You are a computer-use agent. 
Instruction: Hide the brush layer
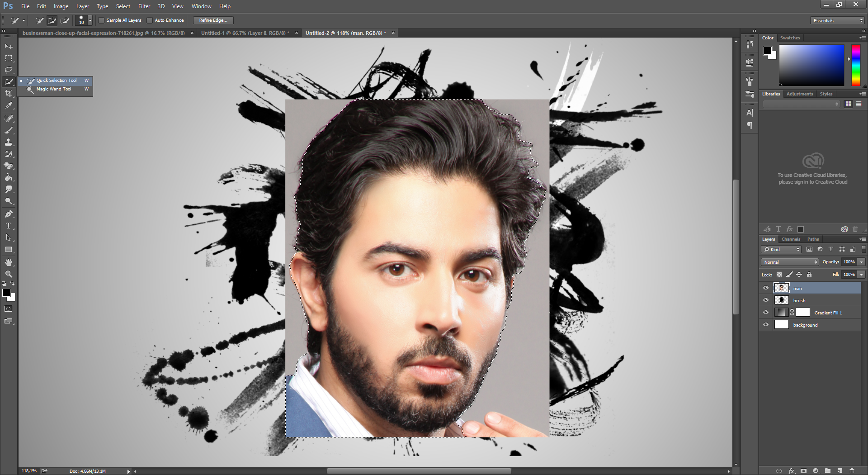pyautogui.click(x=766, y=300)
